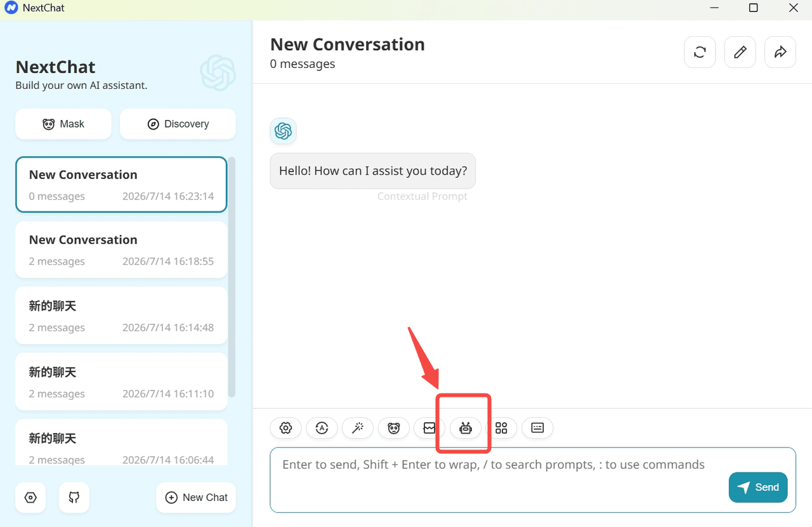This screenshot has height=527, width=812.
Task: Click the New Conversation header title
Action: point(348,44)
